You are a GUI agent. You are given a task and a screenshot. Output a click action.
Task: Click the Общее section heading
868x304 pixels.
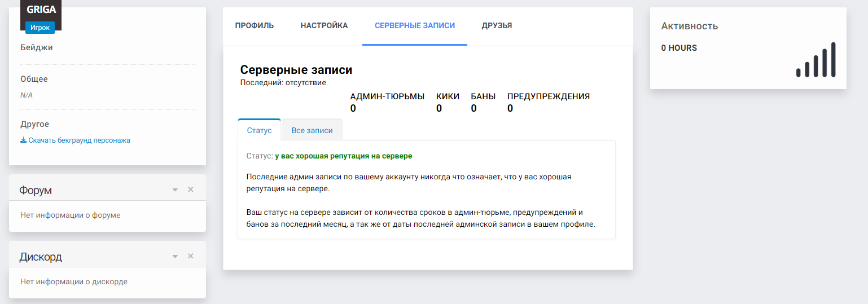click(34, 79)
